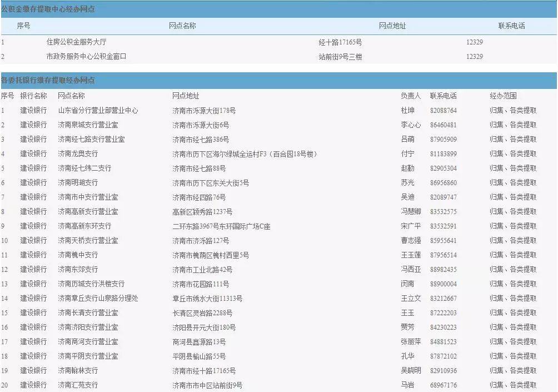Image resolution: width=558 pixels, height=392 pixels.
Task: Click the 济南泉城支行营业室 outlet entry
Action: [88, 125]
